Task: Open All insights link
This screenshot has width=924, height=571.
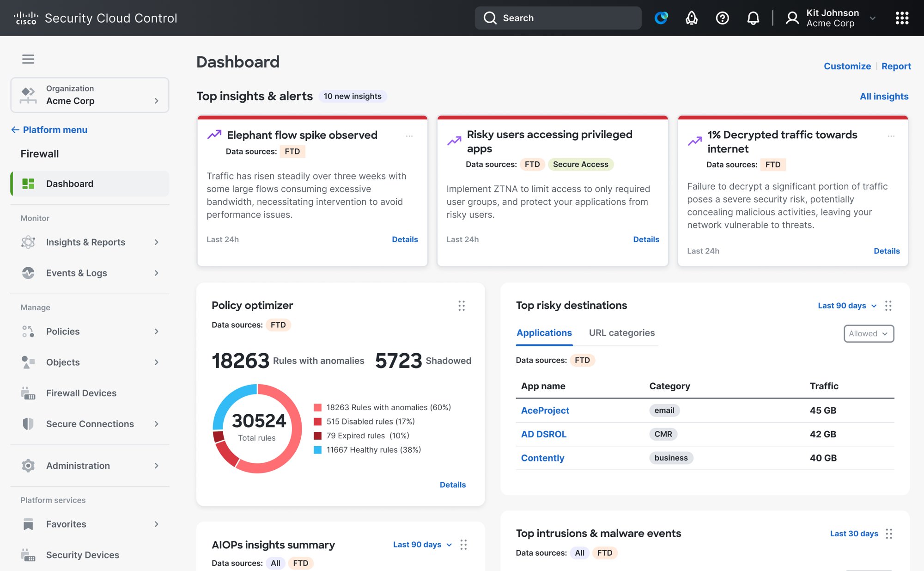Action: click(x=884, y=96)
